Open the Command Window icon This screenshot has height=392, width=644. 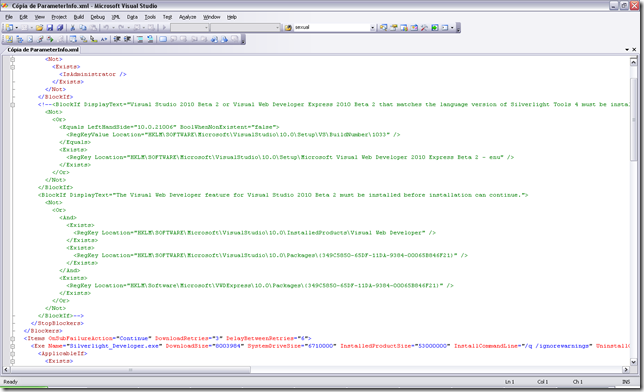point(445,28)
